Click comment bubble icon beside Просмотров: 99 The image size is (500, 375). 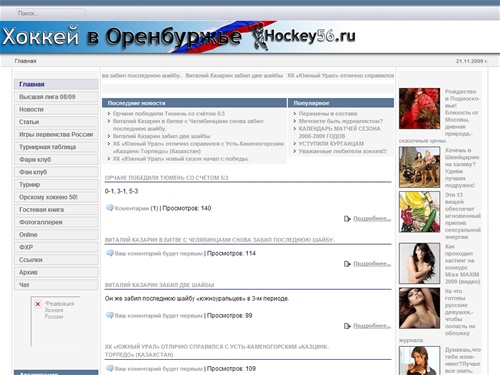110,315
